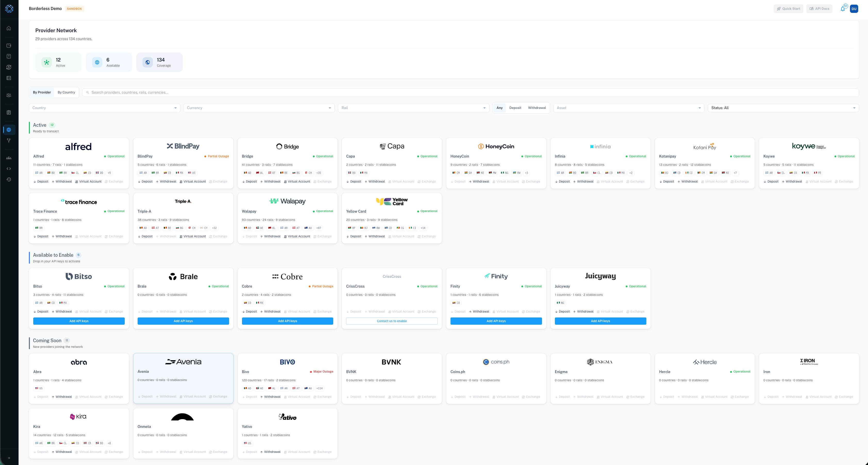
Task: Click Contact us to enable for CrissCross
Action: click(392, 321)
